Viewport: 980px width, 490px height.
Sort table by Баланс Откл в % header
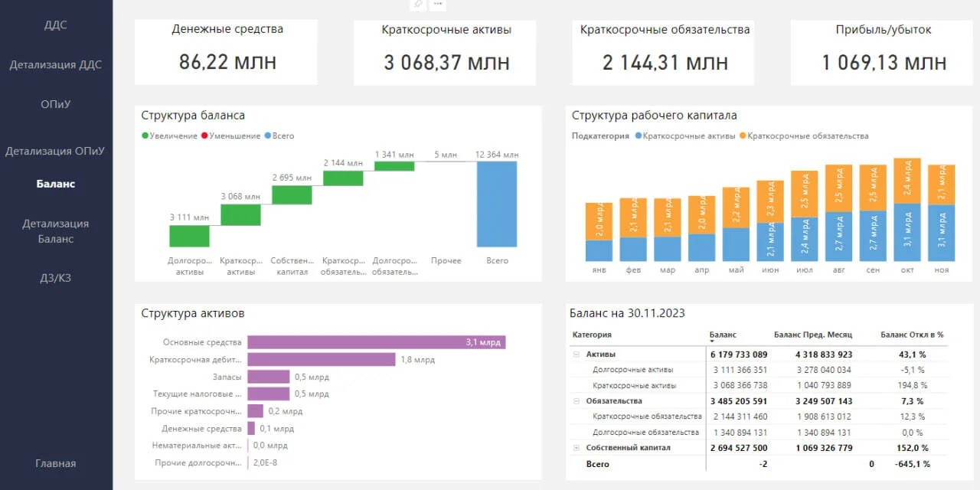pos(911,335)
